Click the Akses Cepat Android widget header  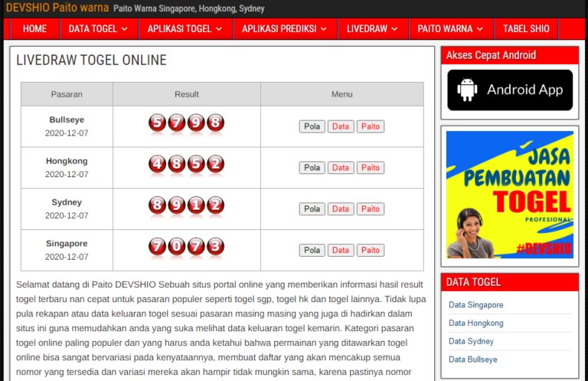pyautogui.click(x=510, y=55)
